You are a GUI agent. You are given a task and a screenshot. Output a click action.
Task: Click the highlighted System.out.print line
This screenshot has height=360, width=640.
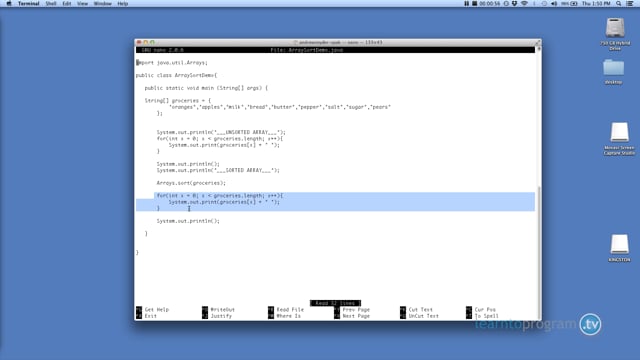224,202
